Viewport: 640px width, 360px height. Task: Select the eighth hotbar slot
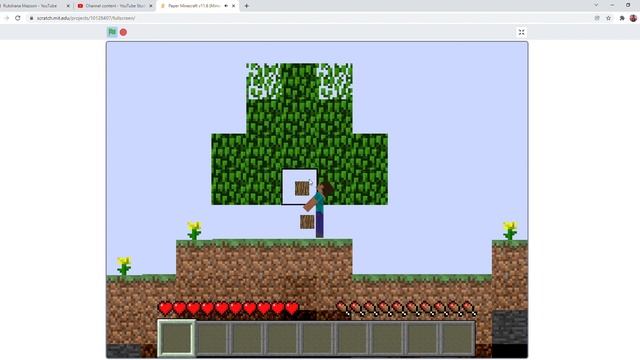[x=423, y=339]
